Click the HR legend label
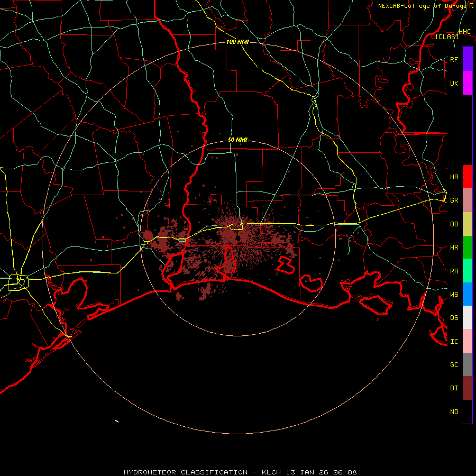This screenshot has width=476, height=476. pyautogui.click(x=454, y=248)
